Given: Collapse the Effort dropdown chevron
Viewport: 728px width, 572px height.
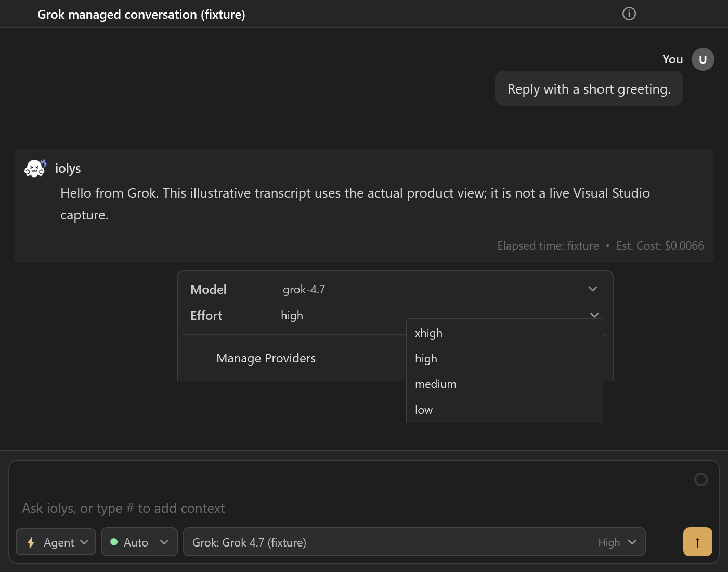Looking at the screenshot, I should tap(594, 315).
